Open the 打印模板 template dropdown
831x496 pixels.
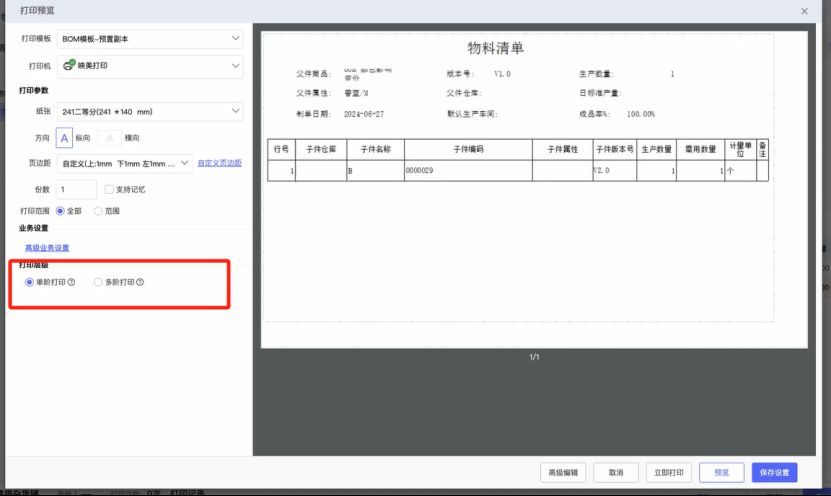[x=149, y=39]
